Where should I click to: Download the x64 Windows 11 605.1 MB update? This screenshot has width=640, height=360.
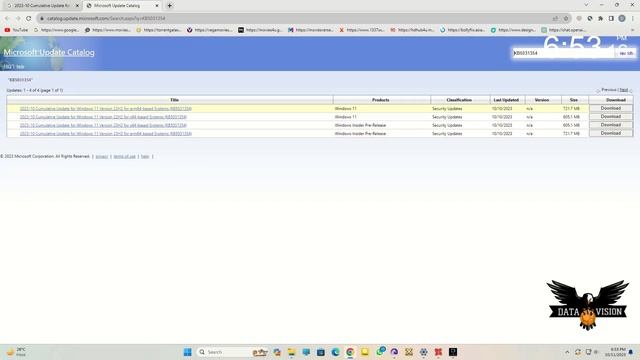pos(611,117)
